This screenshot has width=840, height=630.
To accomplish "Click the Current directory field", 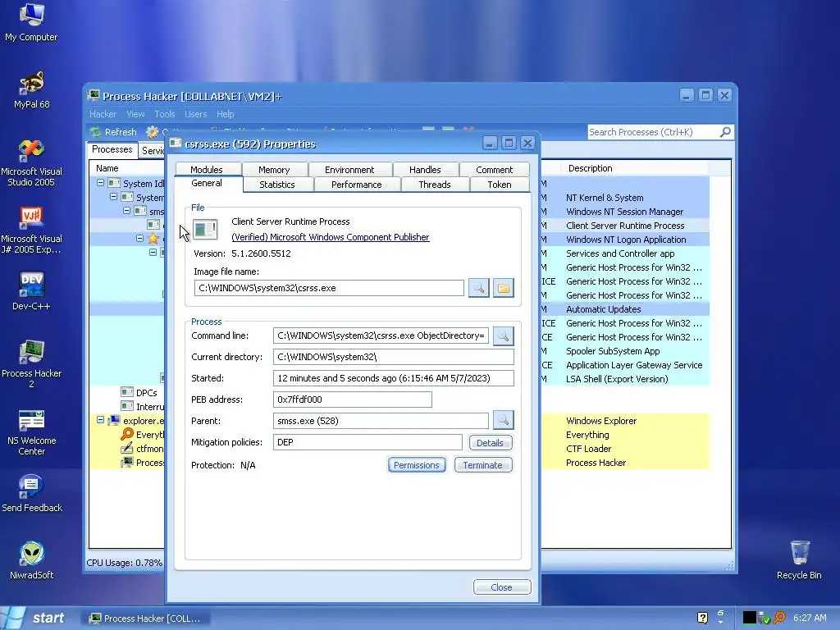I will tap(393, 357).
